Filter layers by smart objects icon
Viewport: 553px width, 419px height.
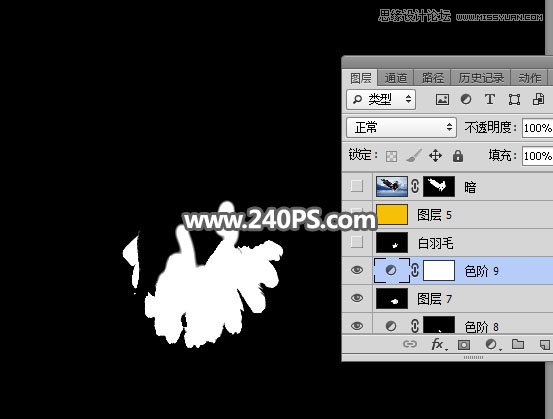(x=538, y=99)
